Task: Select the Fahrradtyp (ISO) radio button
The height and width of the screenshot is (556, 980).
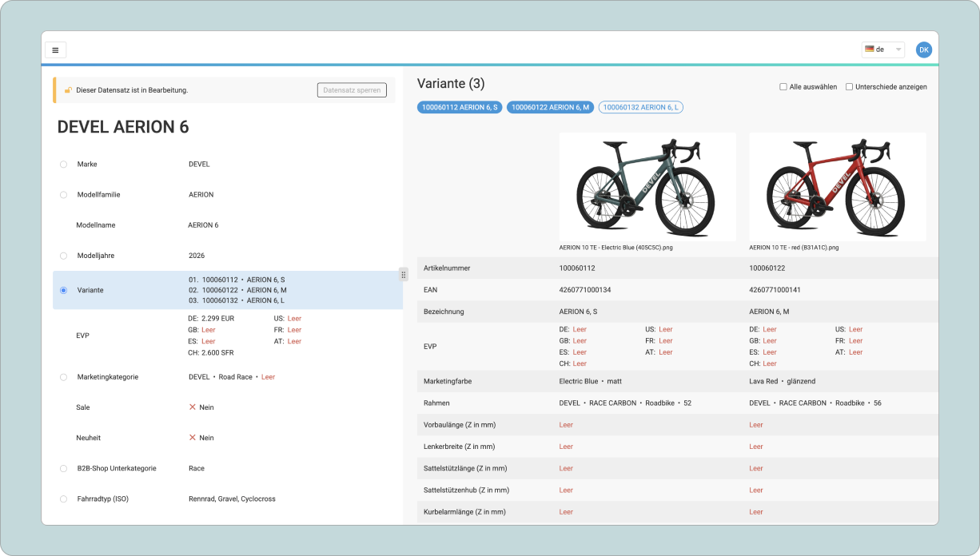Action: click(x=63, y=499)
